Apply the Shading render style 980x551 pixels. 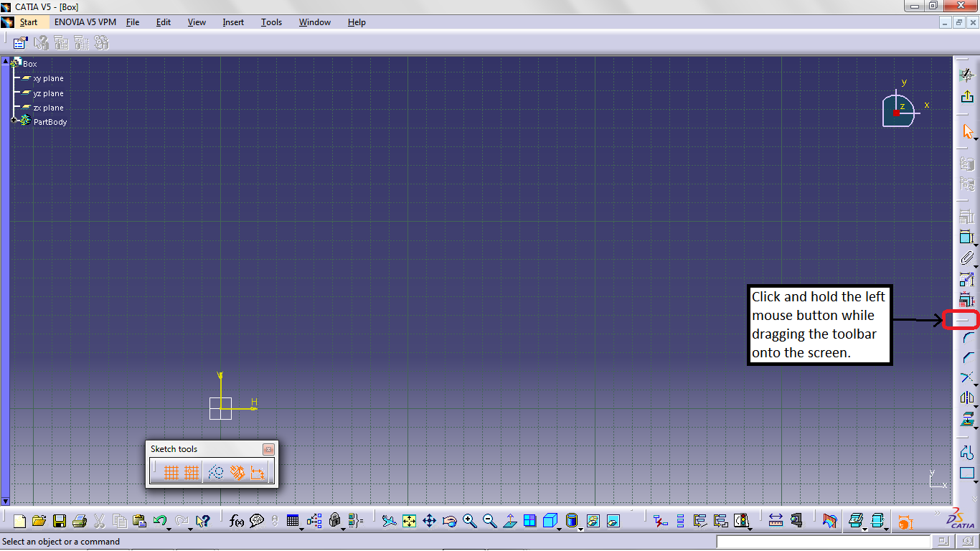tap(572, 520)
